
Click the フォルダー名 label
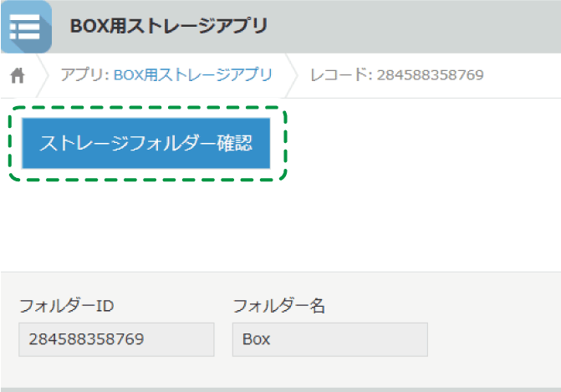click(278, 306)
